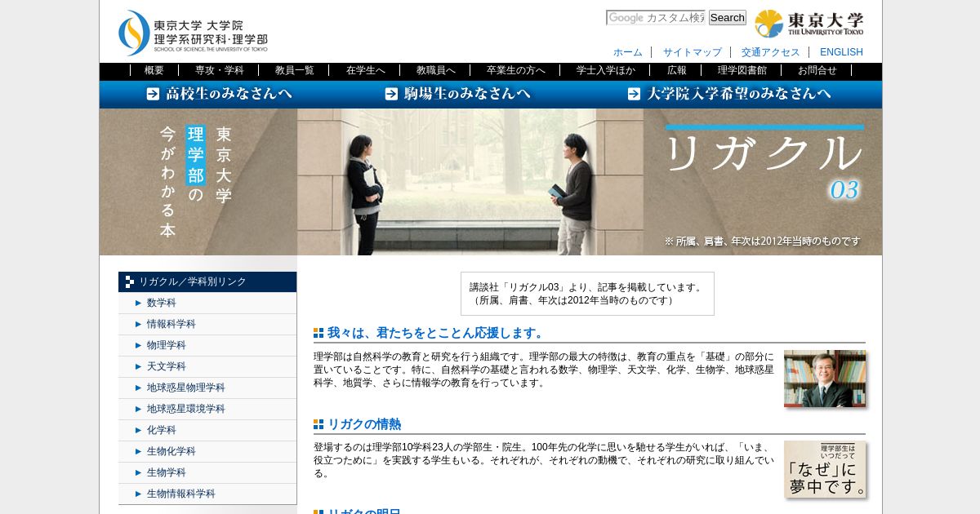Open the 生物情報科学科 department link
The width and height of the screenshot is (980, 514).
click(181, 494)
